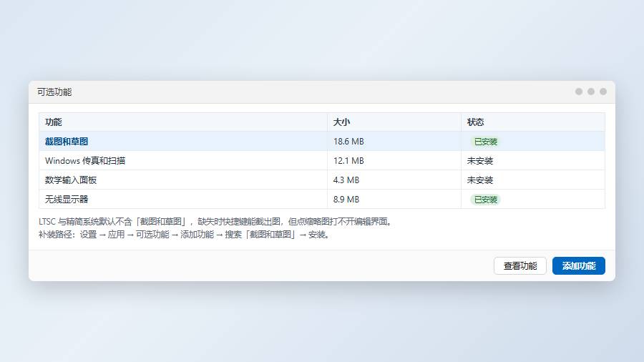The image size is (644, 362).
Task: Click the rightmost window control dot
Action: (603, 92)
